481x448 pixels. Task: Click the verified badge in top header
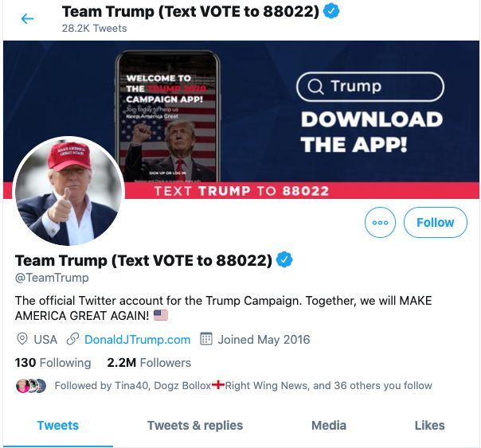(332, 11)
